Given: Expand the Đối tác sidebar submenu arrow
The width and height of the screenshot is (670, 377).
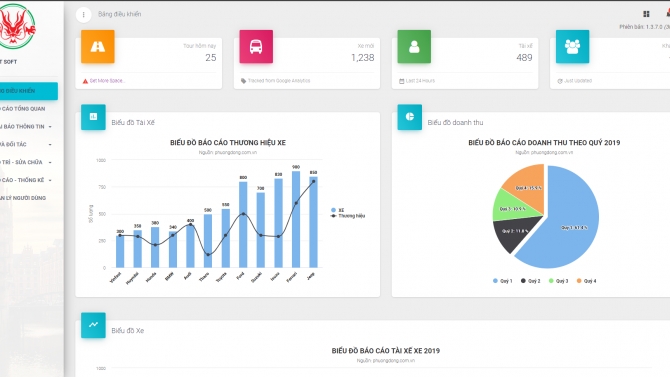Looking at the screenshot, I should [50, 145].
